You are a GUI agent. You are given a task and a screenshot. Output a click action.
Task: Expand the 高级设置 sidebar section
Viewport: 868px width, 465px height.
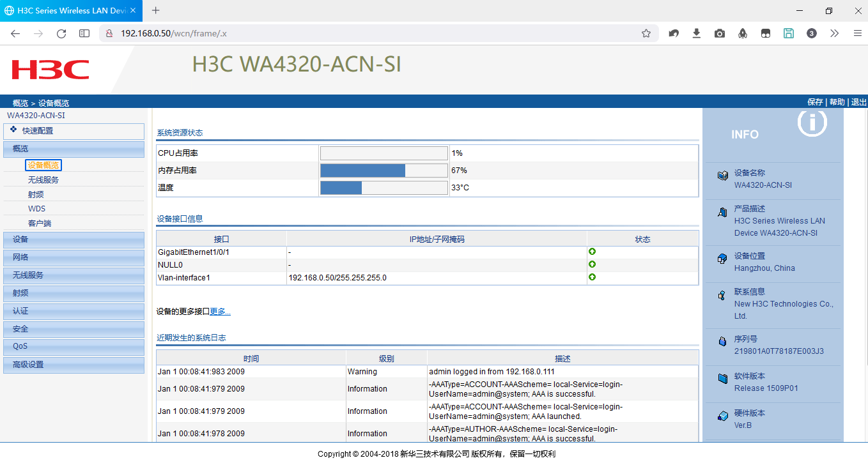pos(74,365)
